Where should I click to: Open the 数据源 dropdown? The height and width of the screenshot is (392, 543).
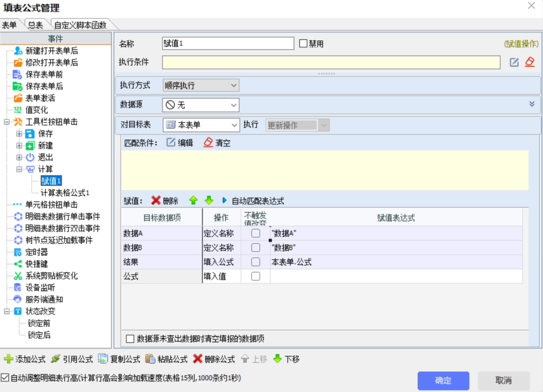[200, 105]
